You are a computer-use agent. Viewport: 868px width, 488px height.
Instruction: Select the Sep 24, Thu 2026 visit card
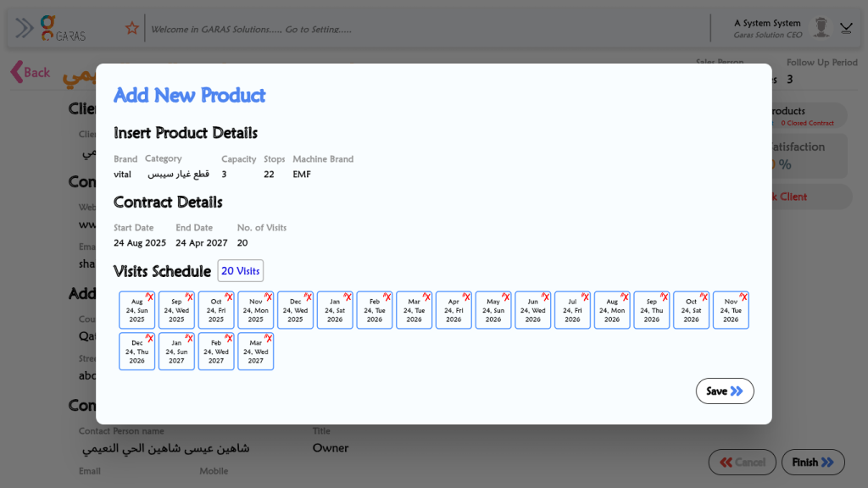point(651,312)
